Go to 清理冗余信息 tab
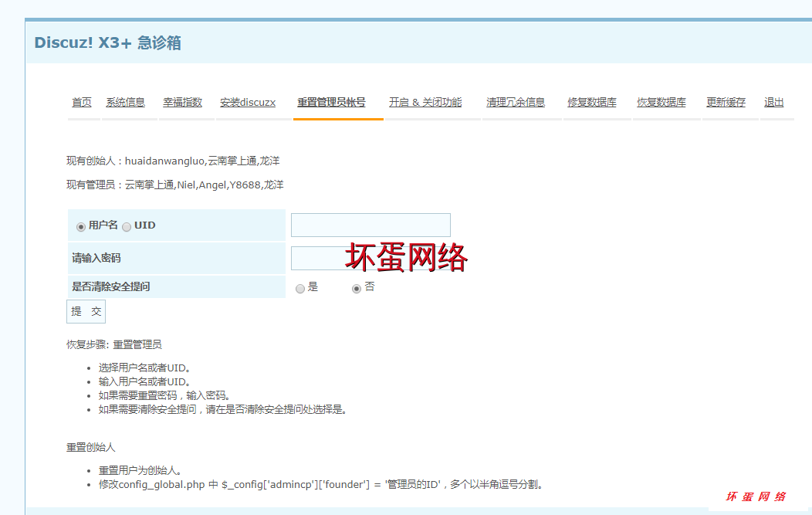This screenshot has width=812, height=515. [516, 103]
